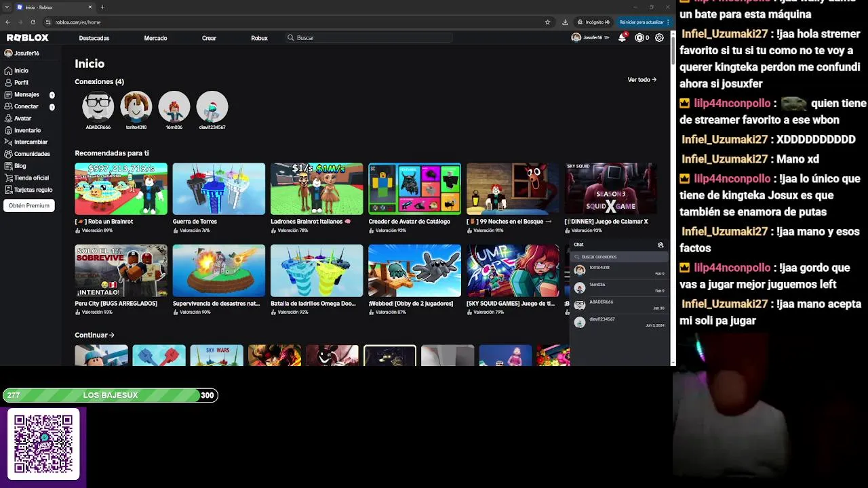Open 99 Noches en el Bosque game

point(513,188)
